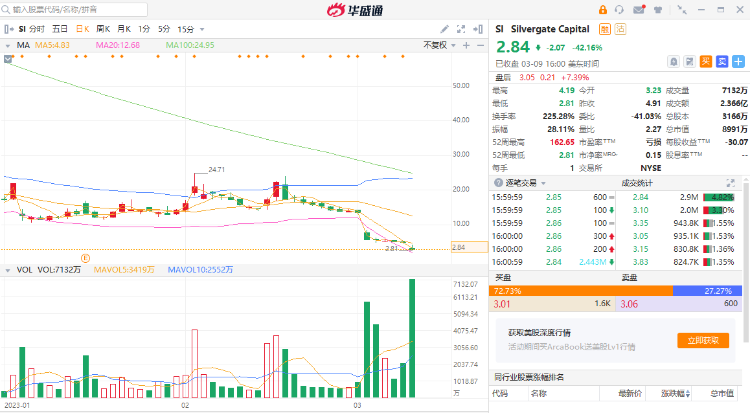
Task: Select the 成交统计 tab
Action: 637,183
